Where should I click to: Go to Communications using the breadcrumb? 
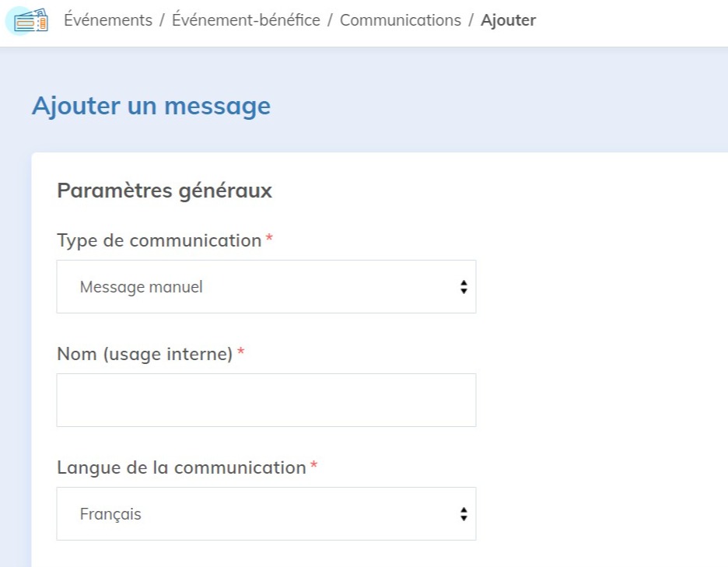400,20
